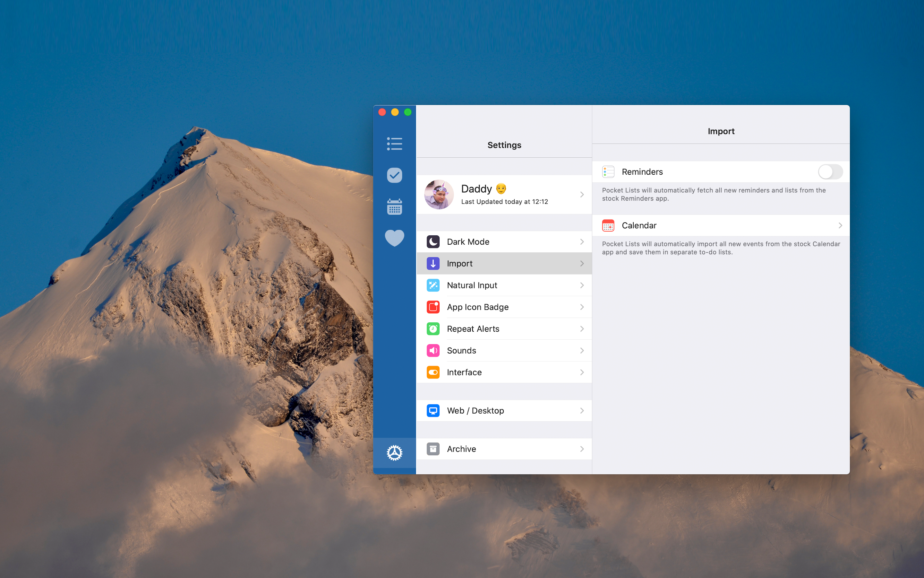Open Natural Input settings
This screenshot has width=924, height=578.
coord(504,285)
